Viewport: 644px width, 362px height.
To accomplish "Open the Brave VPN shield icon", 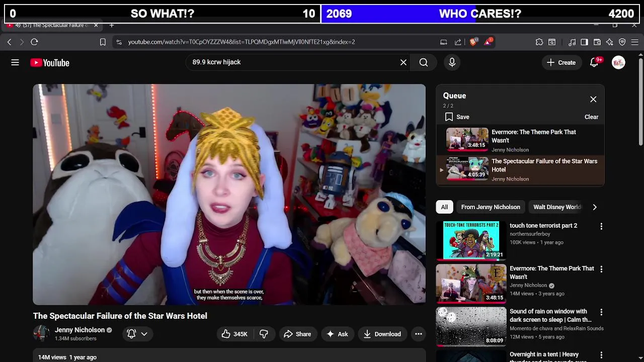I will (622, 42).
